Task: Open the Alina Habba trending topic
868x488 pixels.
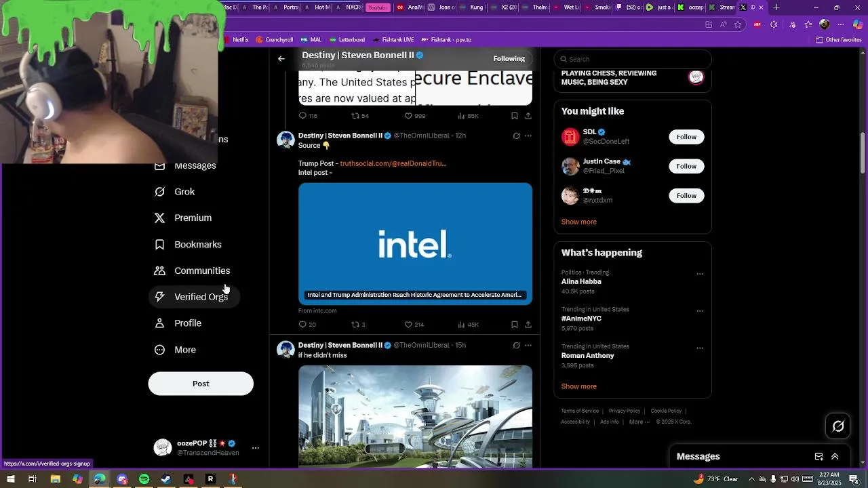Action: pos(581,282)
